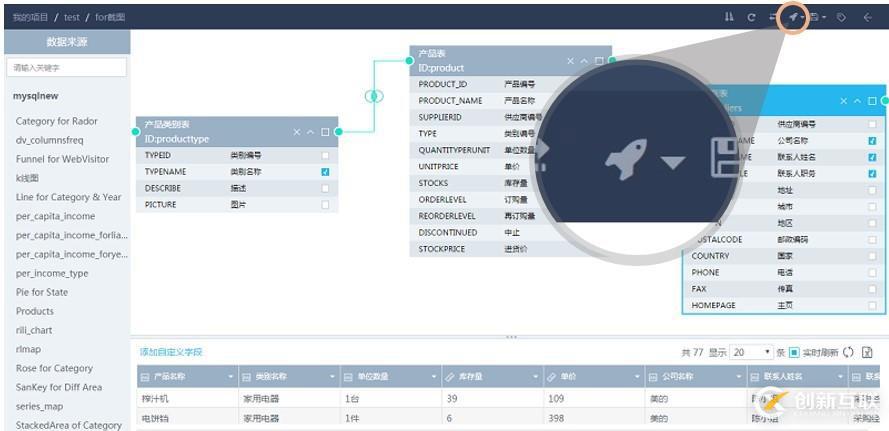Select per_capita_income in the data source list
Image resolution: width=889 pixels, height=431 pixels.
56,217
